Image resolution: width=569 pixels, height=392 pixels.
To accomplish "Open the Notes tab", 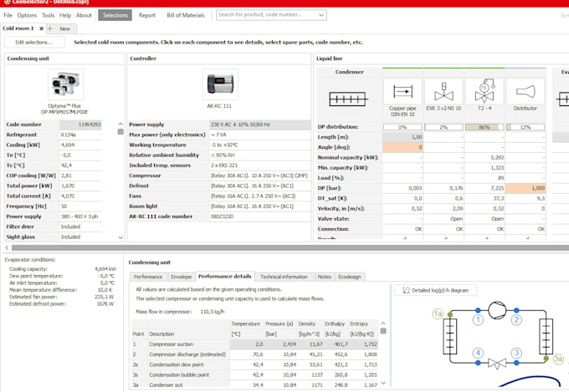I will pos(325,277).
